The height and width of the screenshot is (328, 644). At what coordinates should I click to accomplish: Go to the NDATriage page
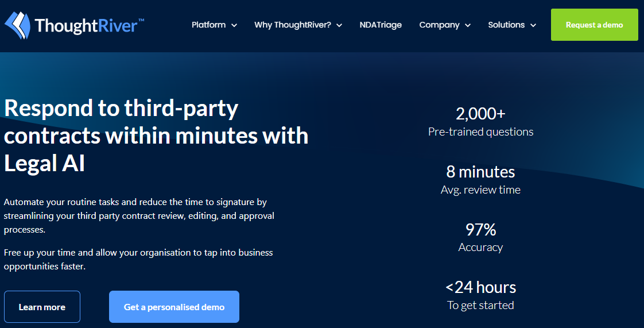point(381,25)
